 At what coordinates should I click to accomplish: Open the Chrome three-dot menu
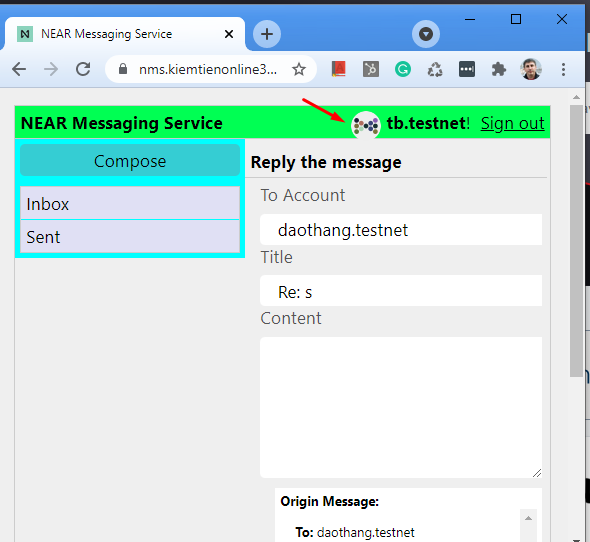tap(563, 69)
